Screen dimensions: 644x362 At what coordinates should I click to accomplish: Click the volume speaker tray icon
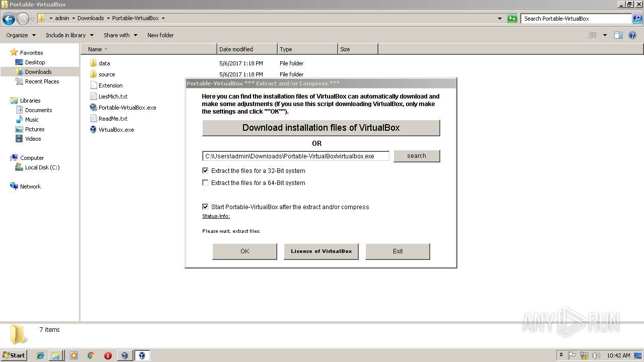pyautogui.click(x=596, y=355)
